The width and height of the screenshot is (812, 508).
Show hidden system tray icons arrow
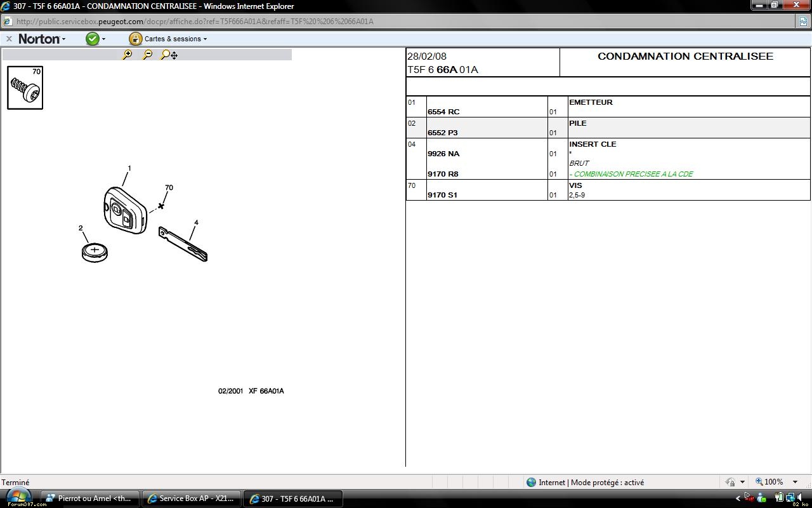(738, 498)
